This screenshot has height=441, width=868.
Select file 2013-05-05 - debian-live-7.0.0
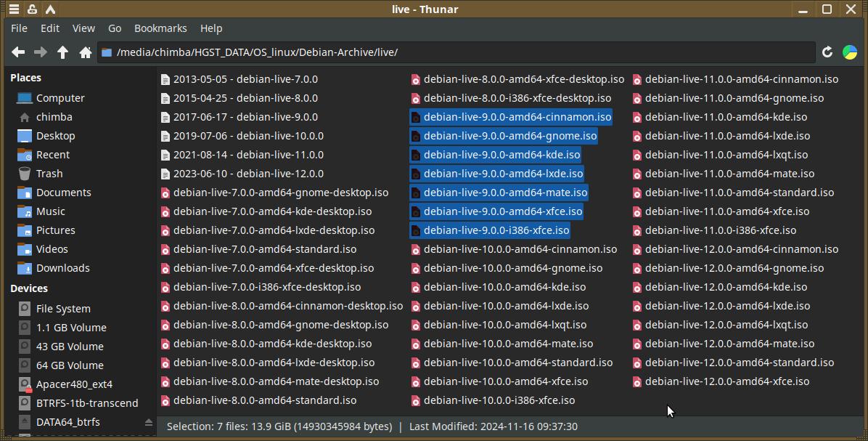(239, 79)
